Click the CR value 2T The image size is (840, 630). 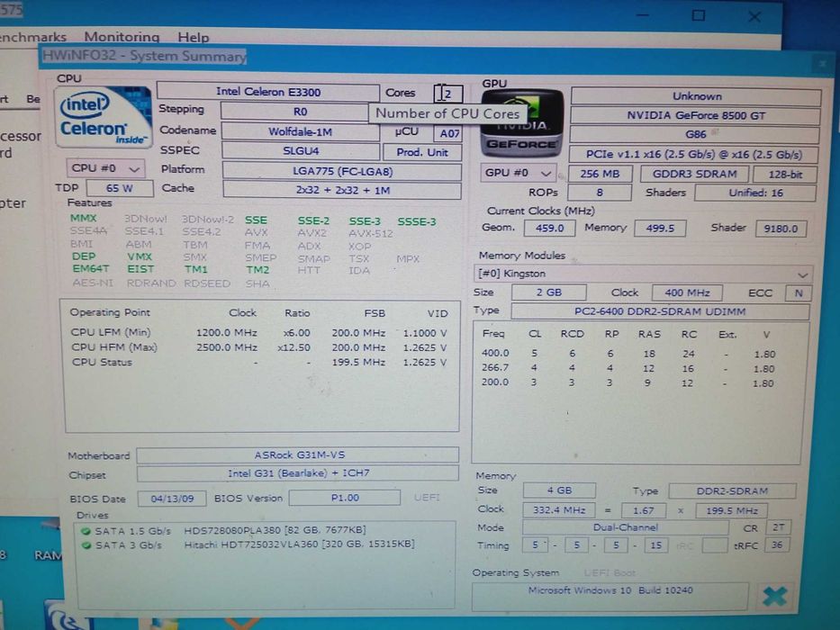click(x=779, y=527)
